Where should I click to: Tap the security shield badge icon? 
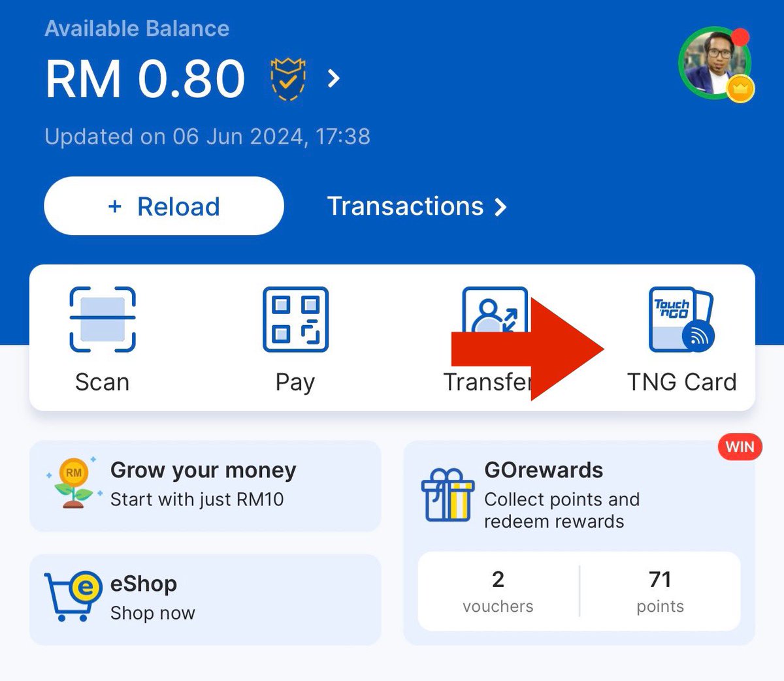pyautogui.click(x=288, y=79)
